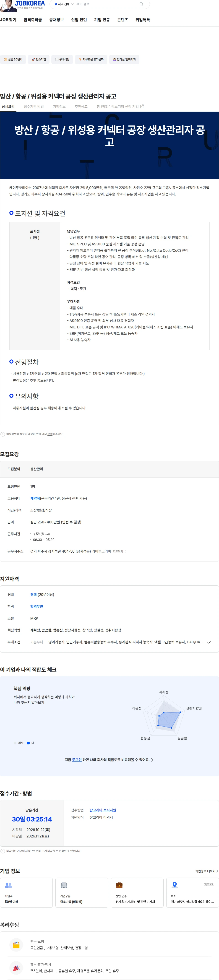Click the 학력무관 text
Screen dimensions: 219x980
click(x=36, y=606)
